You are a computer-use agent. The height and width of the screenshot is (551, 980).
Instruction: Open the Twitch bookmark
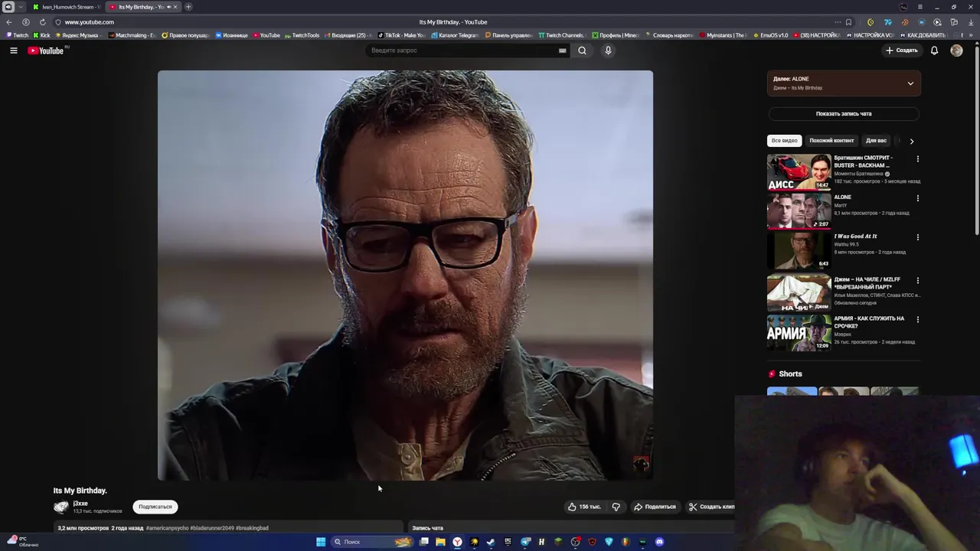(x=18, y=35)
